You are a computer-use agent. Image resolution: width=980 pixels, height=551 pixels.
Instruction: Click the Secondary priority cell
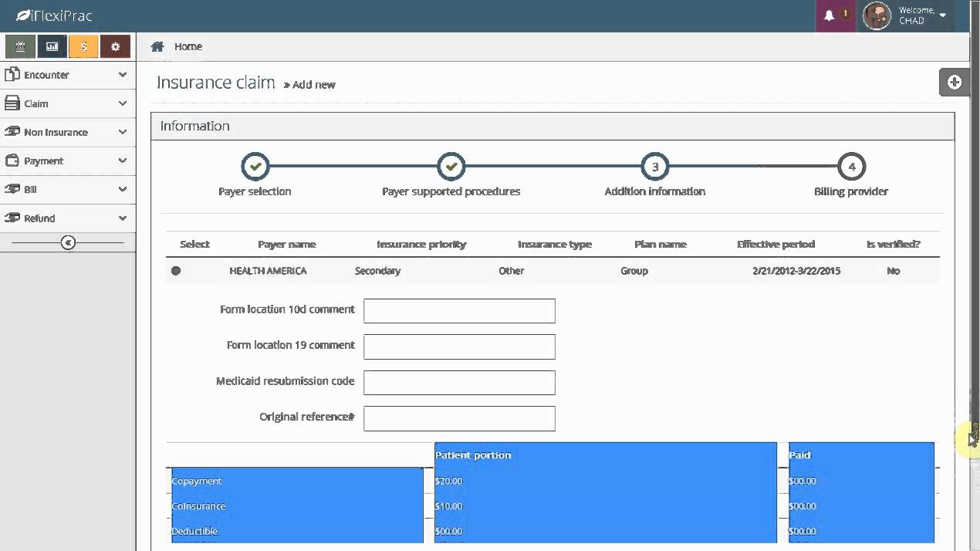click(377, 271)
